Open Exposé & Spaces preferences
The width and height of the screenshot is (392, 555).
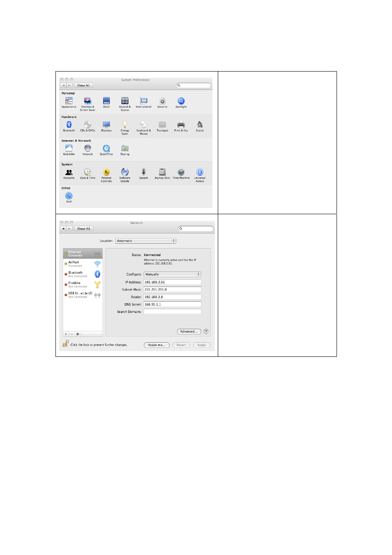[125, 101]
